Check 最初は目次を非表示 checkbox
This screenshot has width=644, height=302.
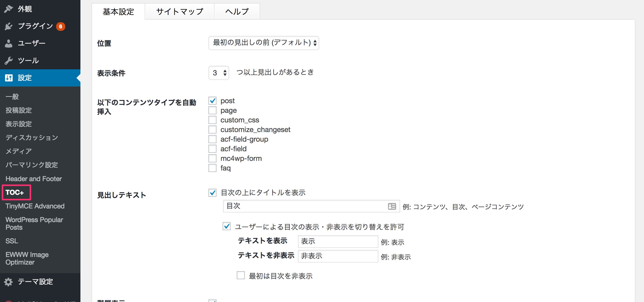[241, 275]
